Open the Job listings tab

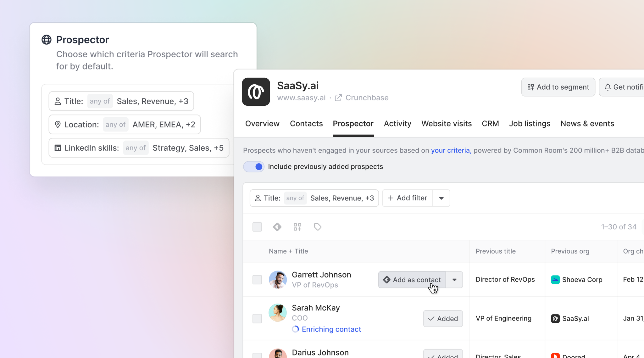click(530, 124)
